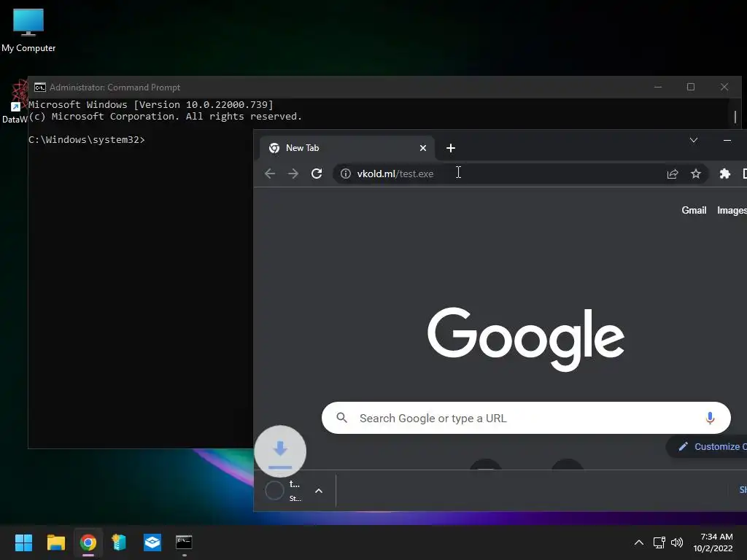Click the C:\Windows\system32> prompt line
The image size is (747, 560).
click(87, 139)
